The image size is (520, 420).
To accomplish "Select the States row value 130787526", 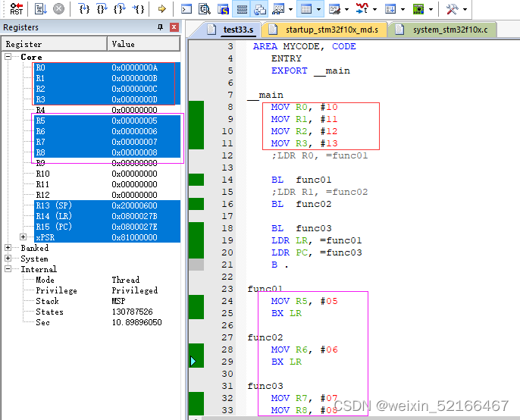I will 133,312.
